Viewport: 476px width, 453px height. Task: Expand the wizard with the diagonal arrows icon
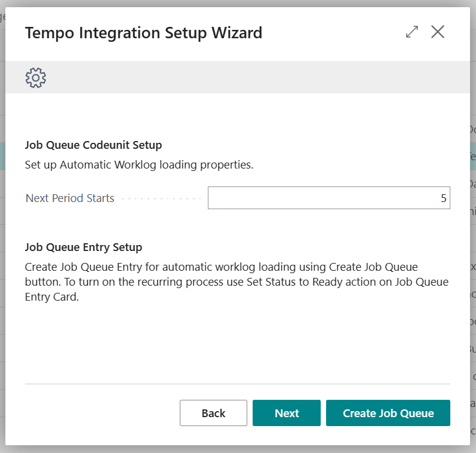click(412, 32)
